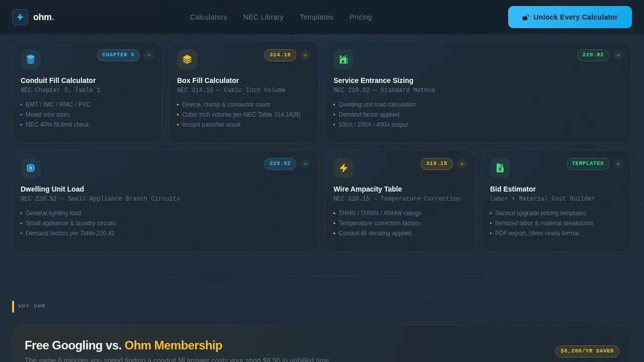Viewport: 644px width, 362px height.
Task: Click 'Service upgrade pricing templates' bullet
Action: pos(540,213)
